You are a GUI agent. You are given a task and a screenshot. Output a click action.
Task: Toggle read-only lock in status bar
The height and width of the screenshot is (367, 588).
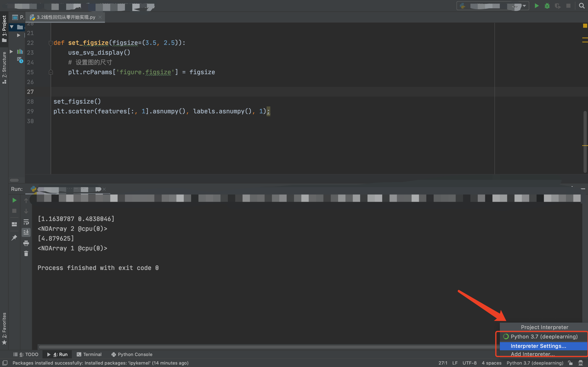pyautogui.click(x=570, y=363)
